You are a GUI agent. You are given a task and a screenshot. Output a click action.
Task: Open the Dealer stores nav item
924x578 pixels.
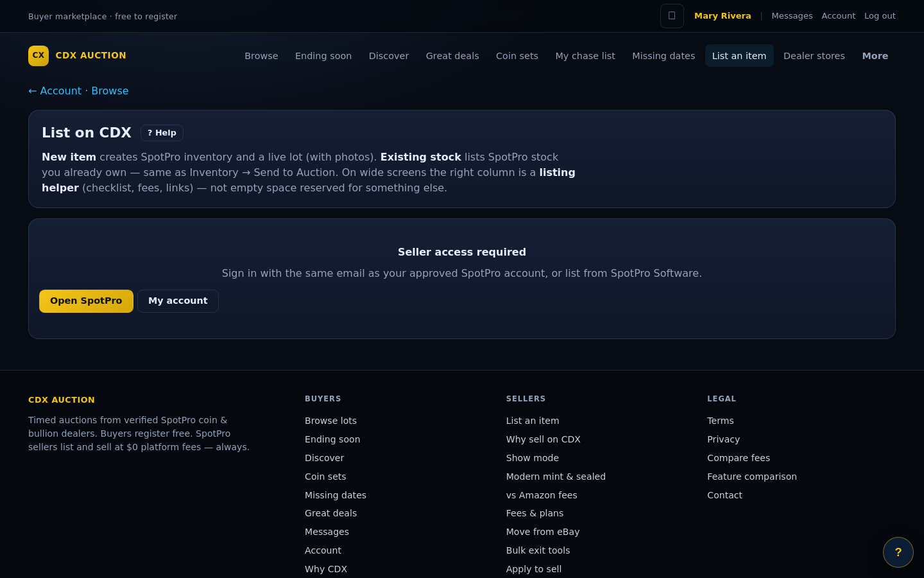tap(814, 56)
